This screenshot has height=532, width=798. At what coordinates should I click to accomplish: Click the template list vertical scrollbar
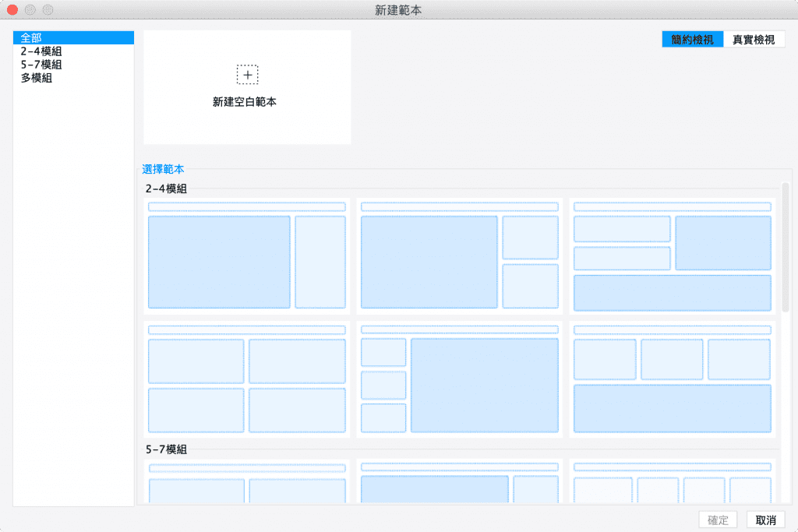tap(786, 247)
